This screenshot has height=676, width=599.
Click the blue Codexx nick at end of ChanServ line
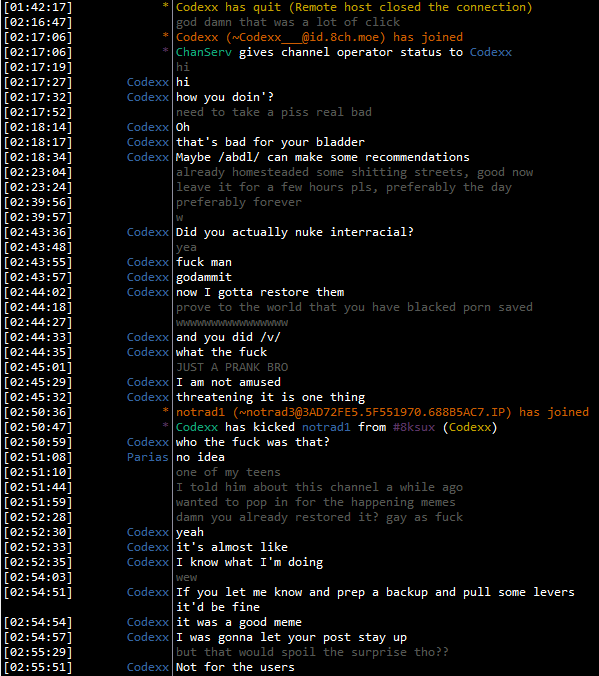coord(491,52)
